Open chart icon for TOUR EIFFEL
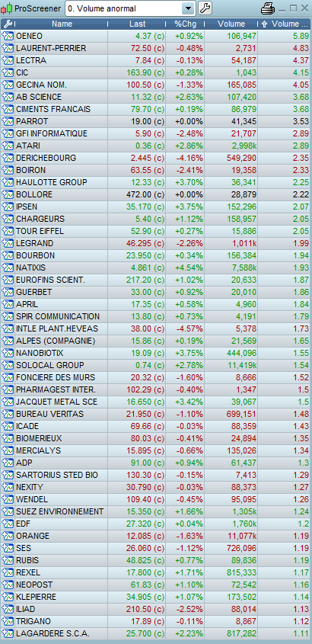Image resolution: width=312 pixels, height=644 pixels. point(8,231)
